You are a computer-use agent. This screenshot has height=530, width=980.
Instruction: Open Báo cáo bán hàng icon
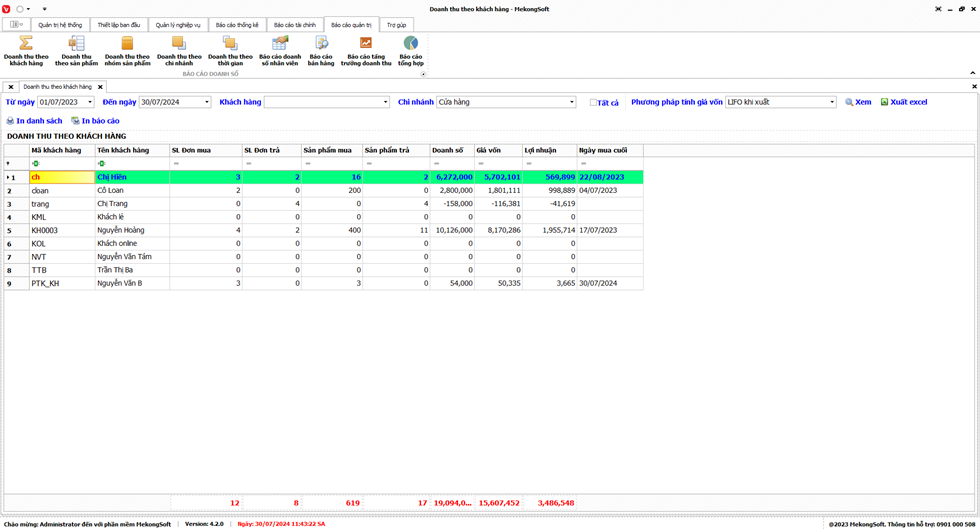click(321, 51)
